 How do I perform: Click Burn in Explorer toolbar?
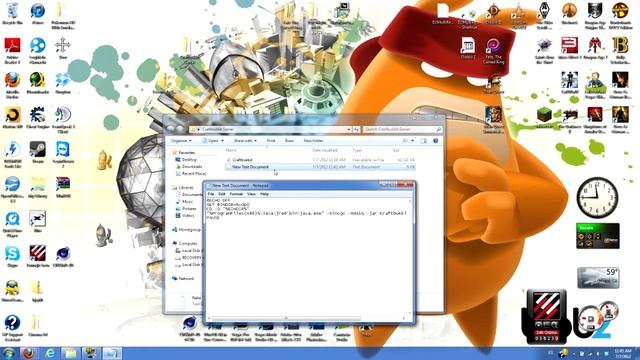[x=289, y=140]
